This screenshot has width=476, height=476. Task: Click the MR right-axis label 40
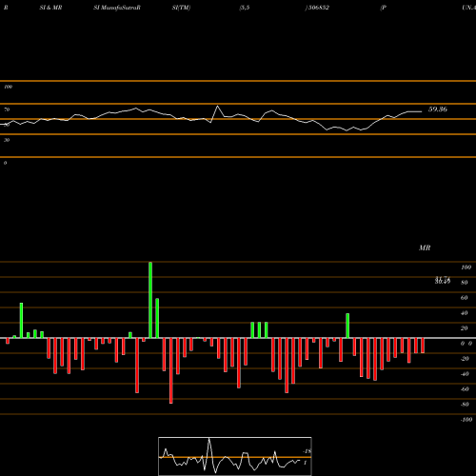coord(465,313)
